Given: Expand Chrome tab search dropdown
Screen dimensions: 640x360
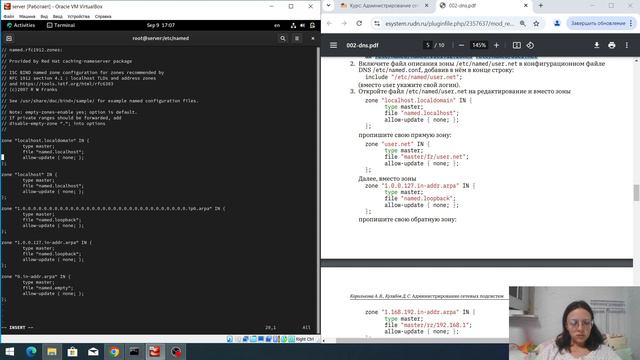Looking at the screenshot, I should [x=329, y=6].
